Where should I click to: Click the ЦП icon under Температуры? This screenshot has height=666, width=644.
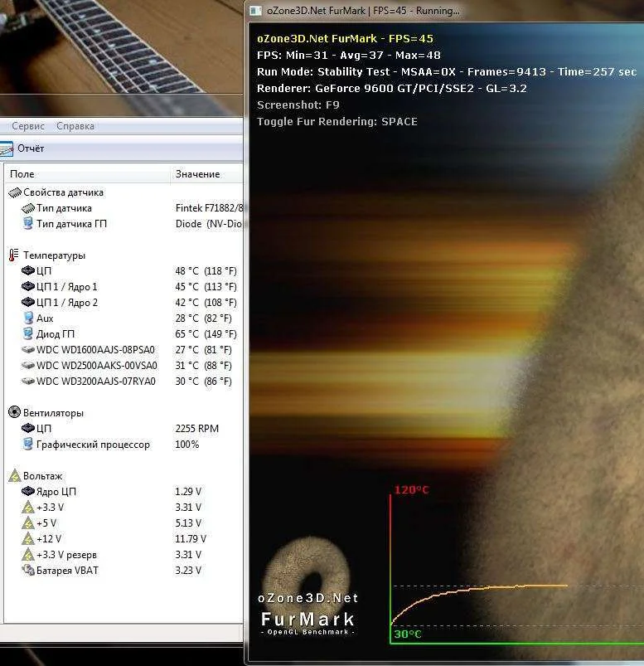[x=28, y=270]
